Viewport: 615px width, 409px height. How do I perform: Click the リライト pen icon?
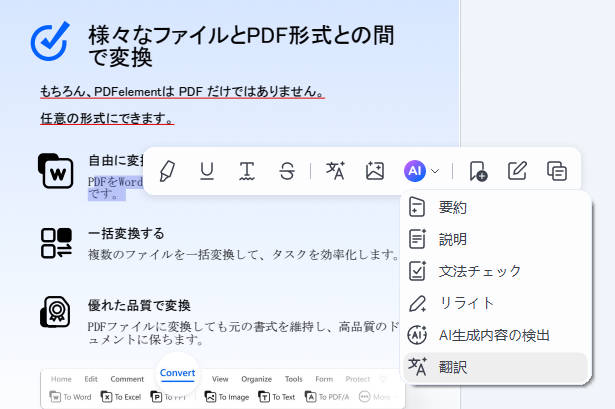[x=417, y=303]
